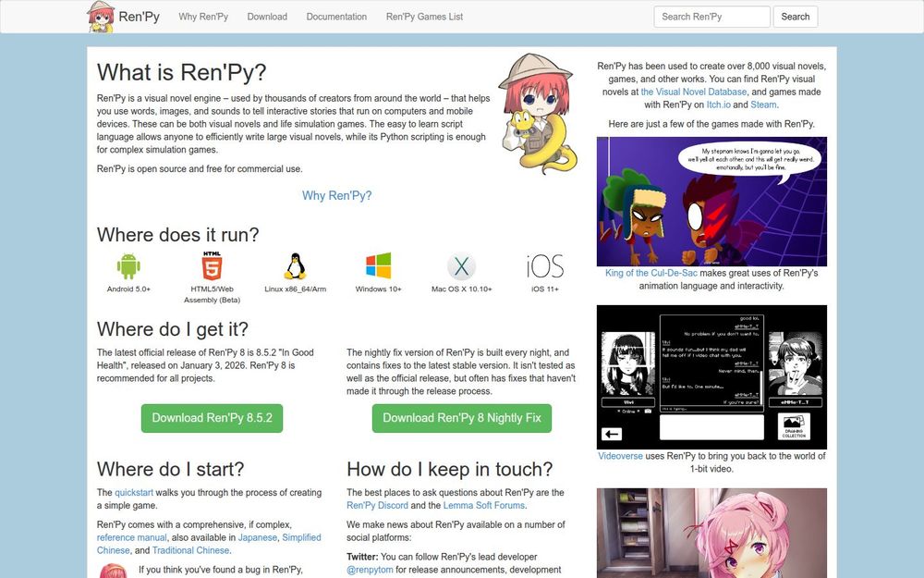Image resolution: width=924 pixels, height=578 pixels.
Task: Focus the Search Ren'Py input field
Action: click(x=711, y=17)
